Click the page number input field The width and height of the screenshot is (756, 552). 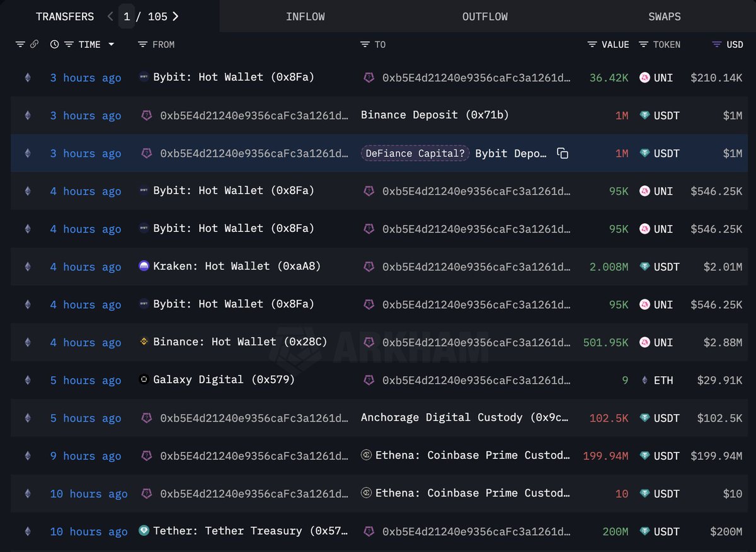tap(127, 16)
